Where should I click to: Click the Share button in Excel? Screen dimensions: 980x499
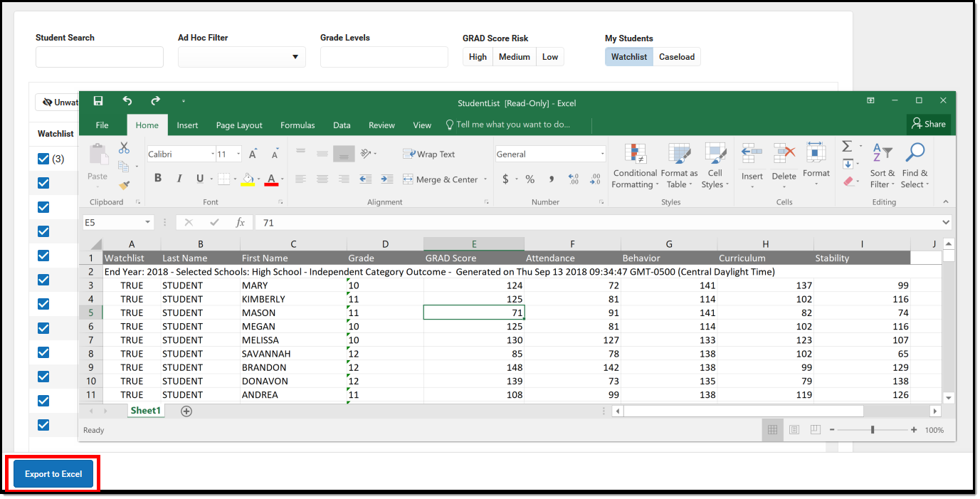928,124
